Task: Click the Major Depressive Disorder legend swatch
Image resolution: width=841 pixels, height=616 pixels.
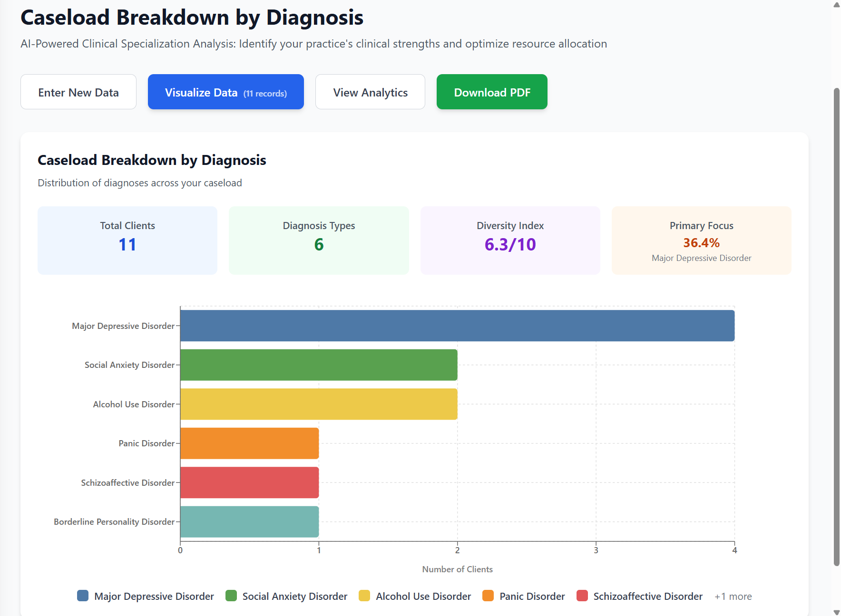Action: [x=82, y=596]
